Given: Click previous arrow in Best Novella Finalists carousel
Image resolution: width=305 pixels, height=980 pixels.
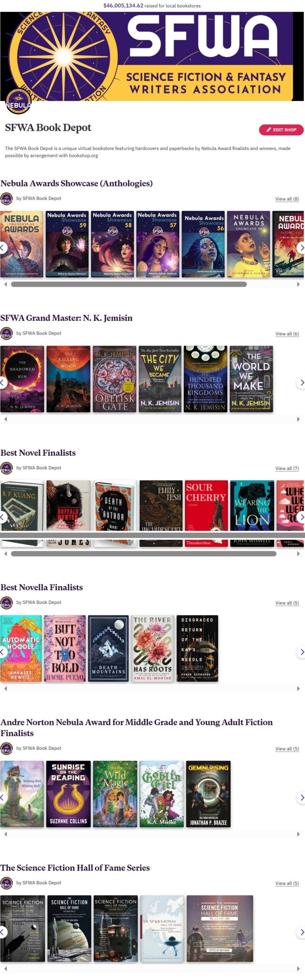Looking at the screenshot, I should (x=3, y=652).
